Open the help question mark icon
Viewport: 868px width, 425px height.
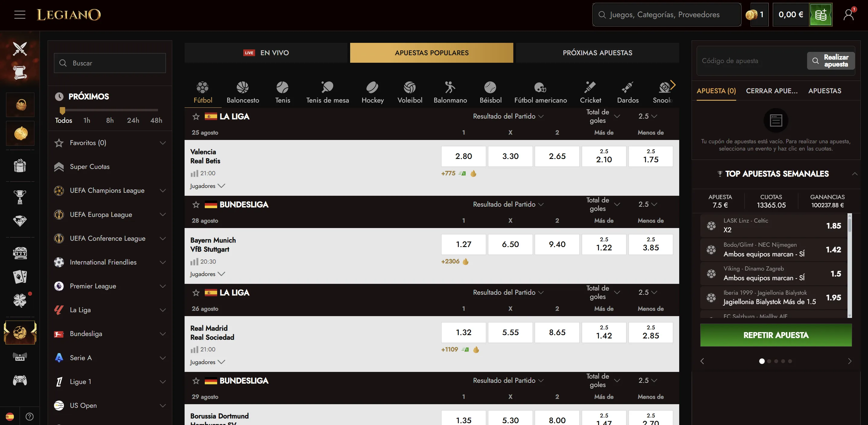point(30,417)
